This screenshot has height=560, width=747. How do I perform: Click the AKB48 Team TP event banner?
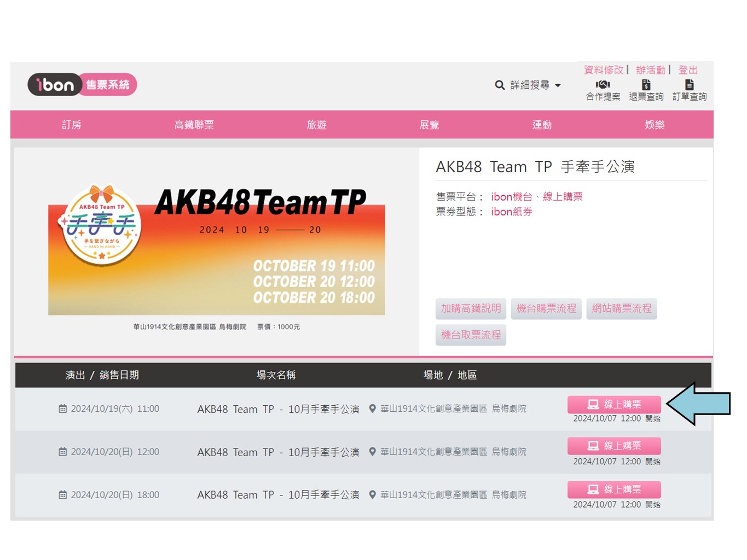(x=217, y=252)
